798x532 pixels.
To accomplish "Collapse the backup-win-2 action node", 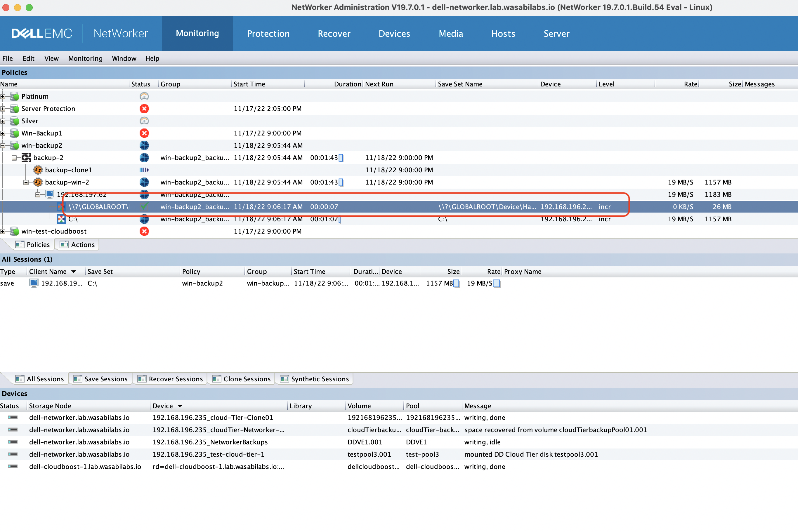I will pyautogui.click(x=26, y=182).
